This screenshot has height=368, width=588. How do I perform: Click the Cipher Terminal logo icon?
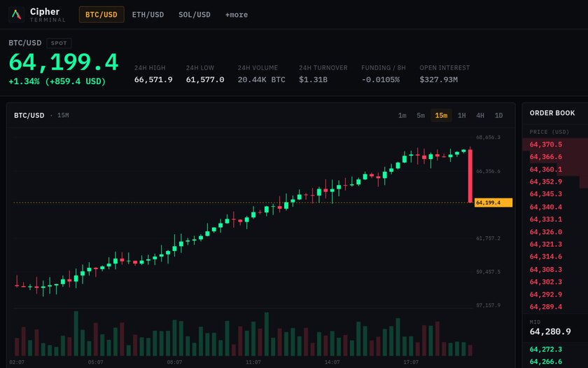(x=16, y=15)
